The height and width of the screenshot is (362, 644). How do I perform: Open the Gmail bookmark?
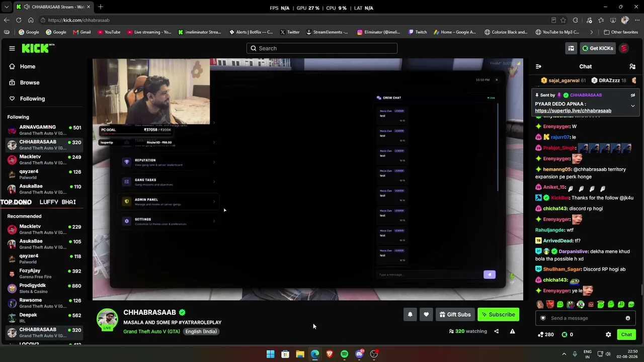(82, 32)
